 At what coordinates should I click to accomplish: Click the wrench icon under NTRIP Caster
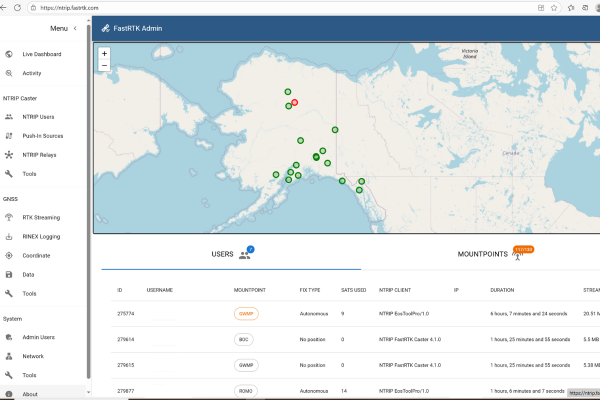coord(9,174)
